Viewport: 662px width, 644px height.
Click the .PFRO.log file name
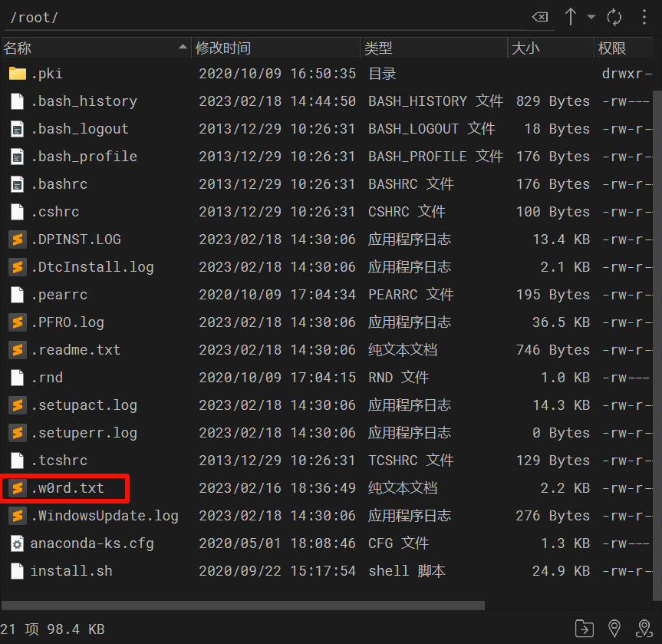[x=68, y=322]
